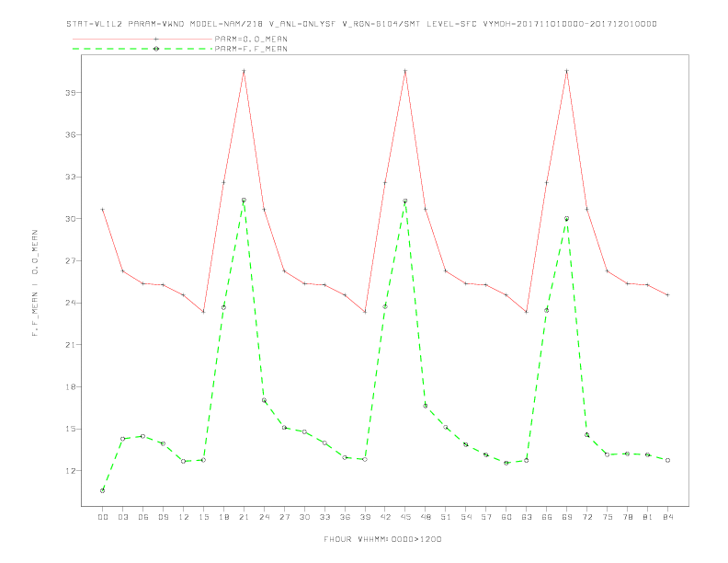Click the green data point at hour 18
The image size is (728, 563).
click(x=223, y=307)
